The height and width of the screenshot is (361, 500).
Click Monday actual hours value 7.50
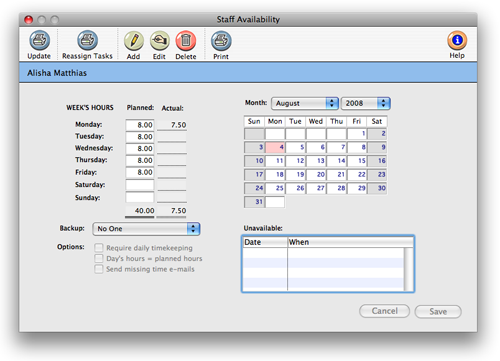[172, 125]
